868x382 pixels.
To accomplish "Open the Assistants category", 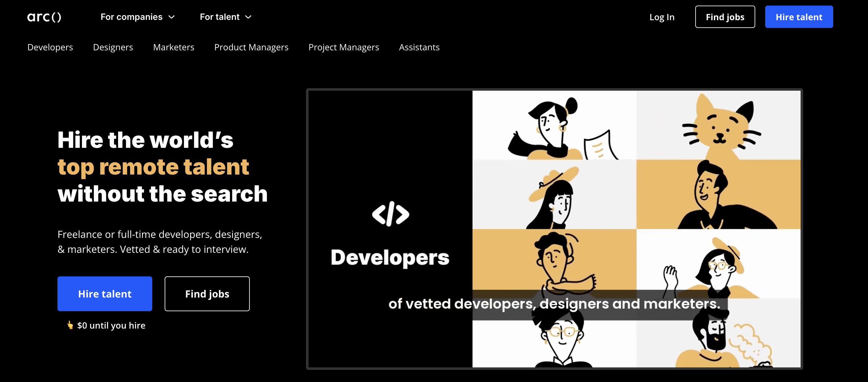I will tap(419, 47).
